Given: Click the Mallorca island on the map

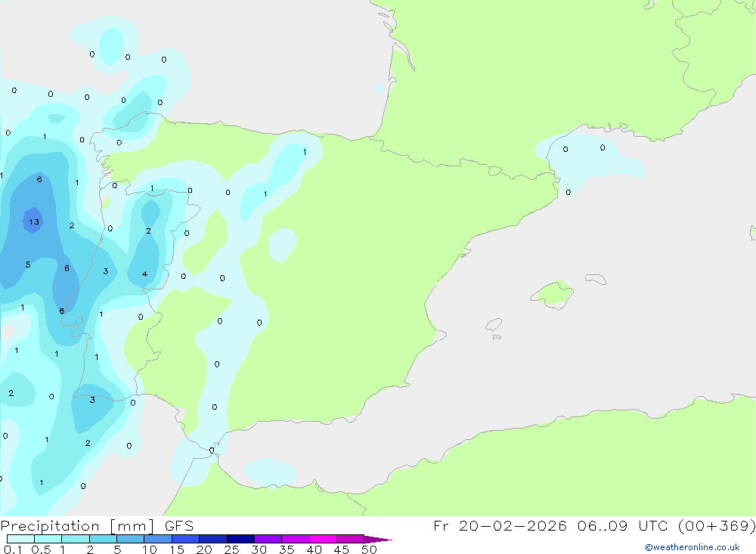Looking at the screenshot, I should click(553, 294).
